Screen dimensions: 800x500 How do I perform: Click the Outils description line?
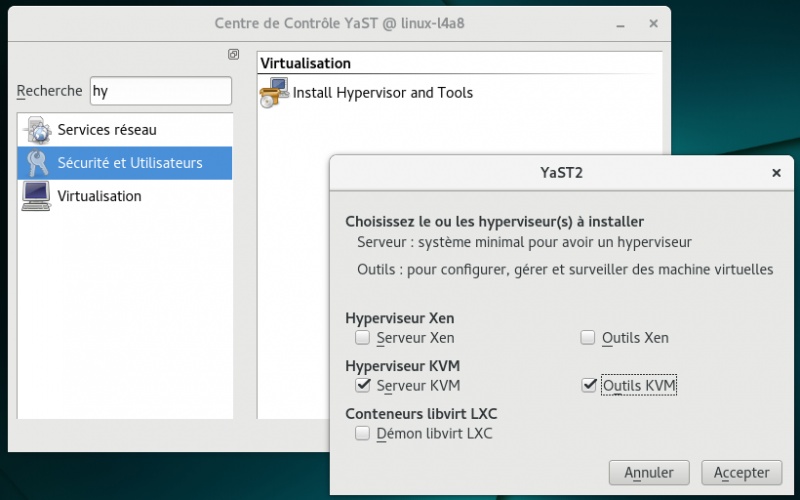pos(565,269)
